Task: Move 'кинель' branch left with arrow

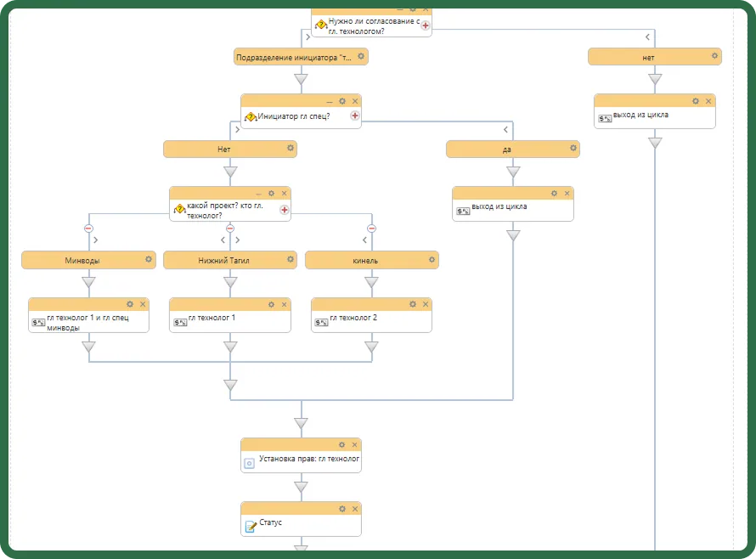Action: (x=364, y=240)
